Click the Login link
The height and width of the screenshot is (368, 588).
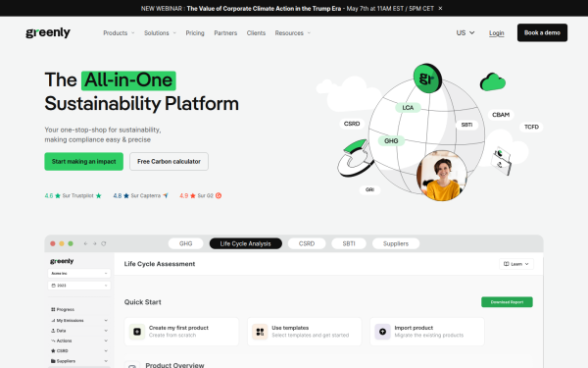pyautogui.click(x=496, y=33)
